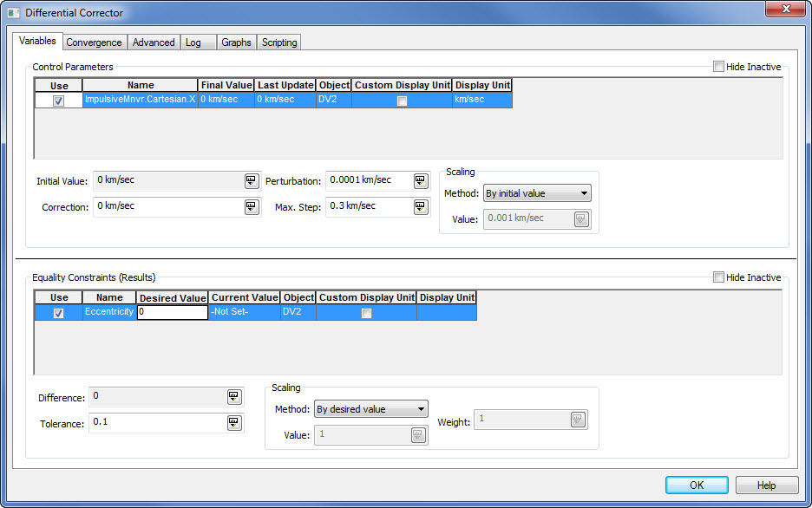Image resolution: width=812 pixels, height=508 pixels.
Task: Check Custom Display Unit for Eccentricity
Action: [366, 313]
